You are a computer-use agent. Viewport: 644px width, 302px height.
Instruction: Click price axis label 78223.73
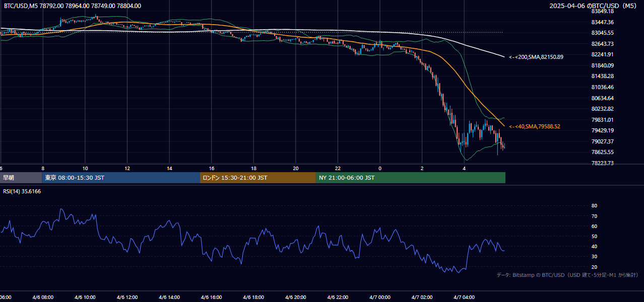tap(602, 163)
